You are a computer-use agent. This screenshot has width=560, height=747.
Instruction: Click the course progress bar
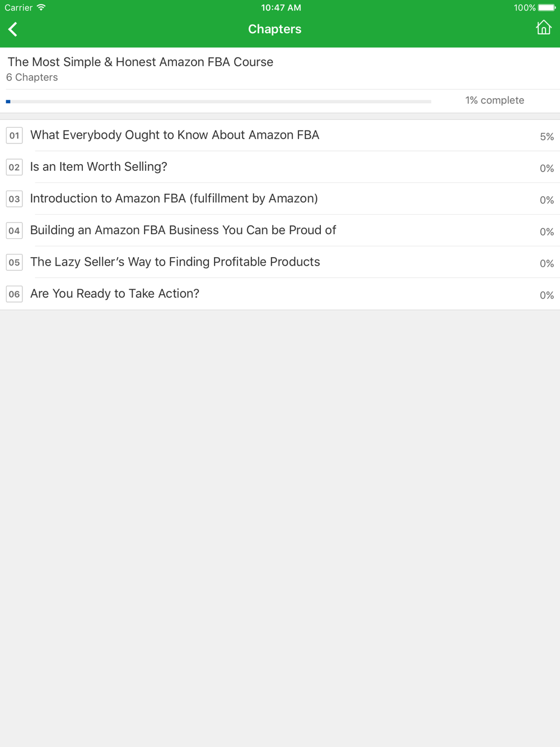(218, 101)
